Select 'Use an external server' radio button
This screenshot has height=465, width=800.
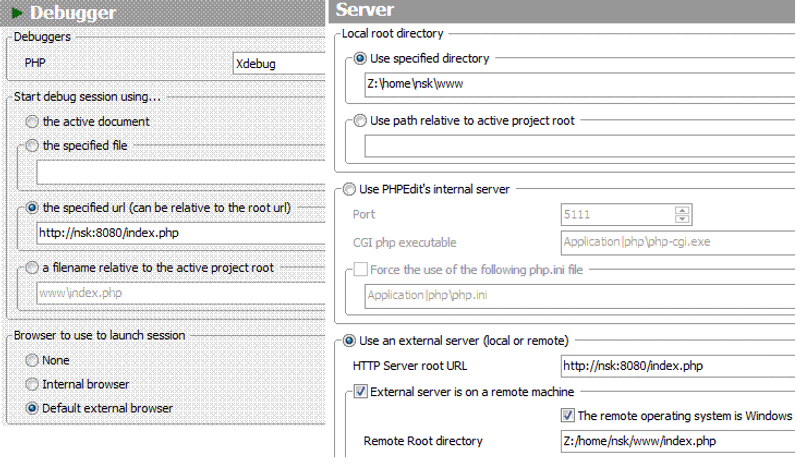[349, 340]
